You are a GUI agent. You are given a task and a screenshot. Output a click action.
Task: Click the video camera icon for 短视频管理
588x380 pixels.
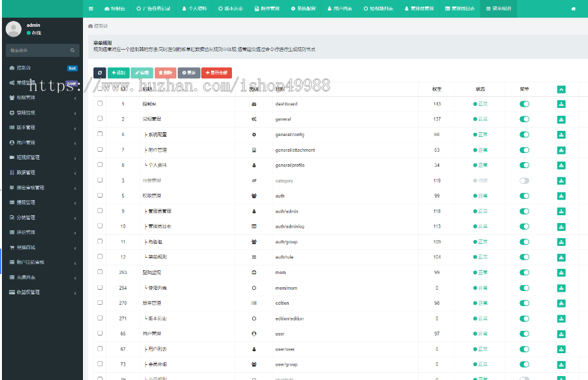[12, 158]
